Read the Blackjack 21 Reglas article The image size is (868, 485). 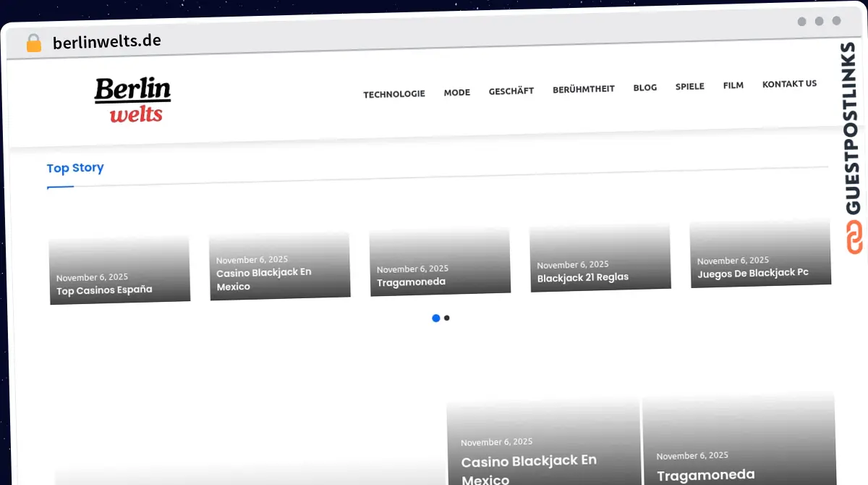[x=582, y=277]
